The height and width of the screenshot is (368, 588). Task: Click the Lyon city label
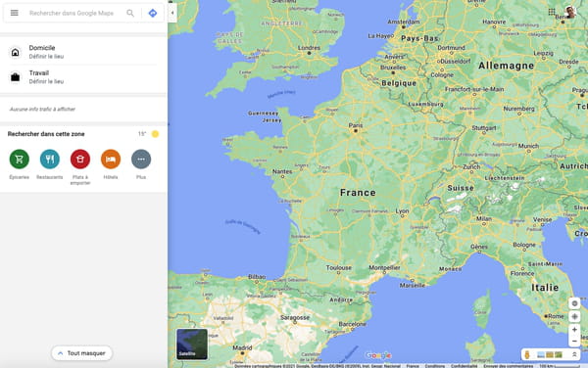(402, 210)
